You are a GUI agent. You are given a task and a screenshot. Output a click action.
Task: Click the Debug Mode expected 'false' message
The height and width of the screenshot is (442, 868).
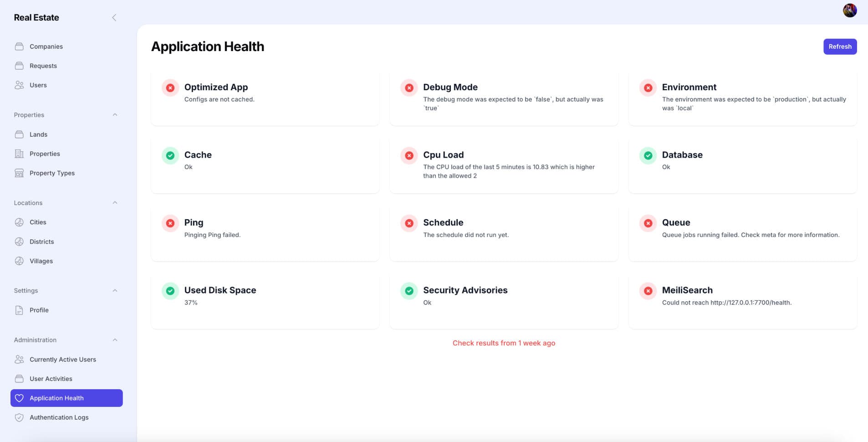coord(513,104)
